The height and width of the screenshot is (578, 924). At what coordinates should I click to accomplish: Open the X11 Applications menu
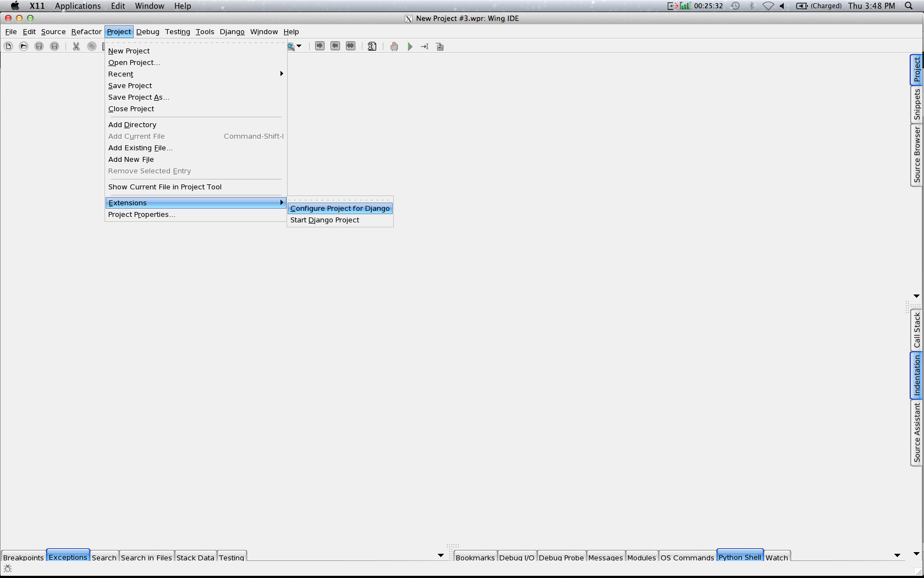tap(78, 6)
